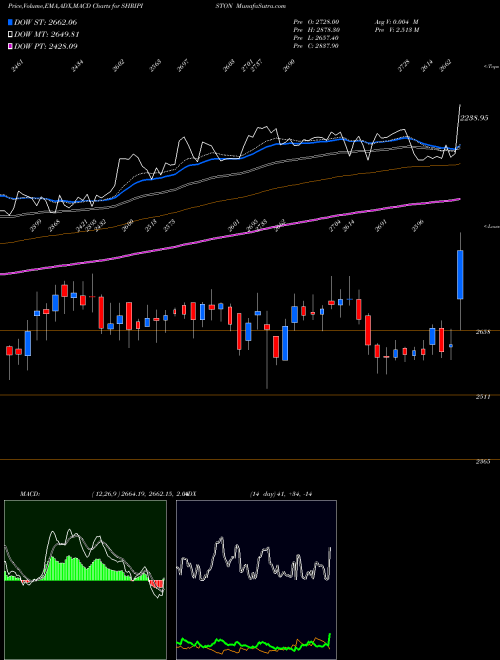Click the 2365 horizontal level label
The width and height of the screenshot is (500, 660).
(483, 461)
